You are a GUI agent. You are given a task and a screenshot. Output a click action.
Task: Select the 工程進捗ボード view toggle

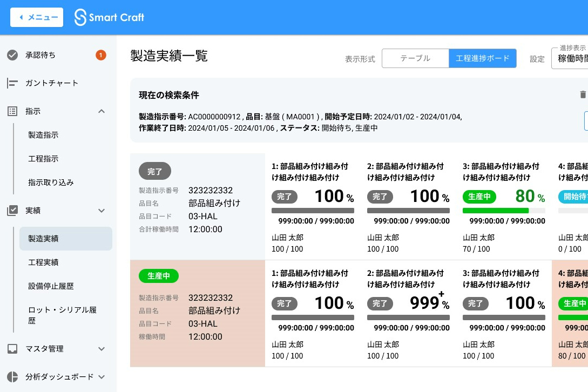[x=482, y=58]
